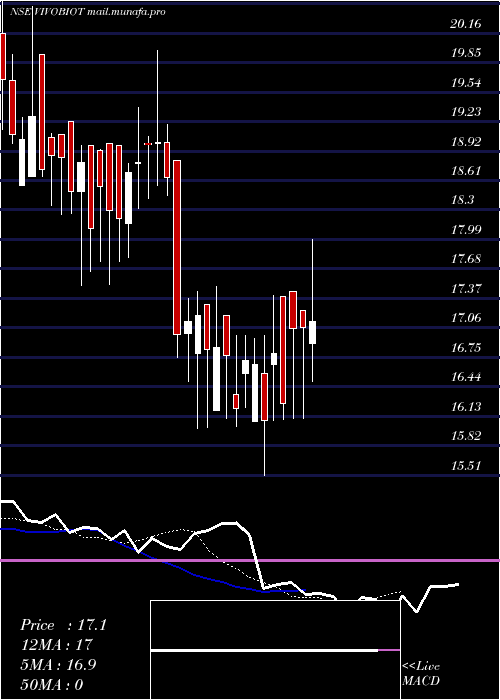Click the last white candle with long upper wick

[x=312, y=332]
